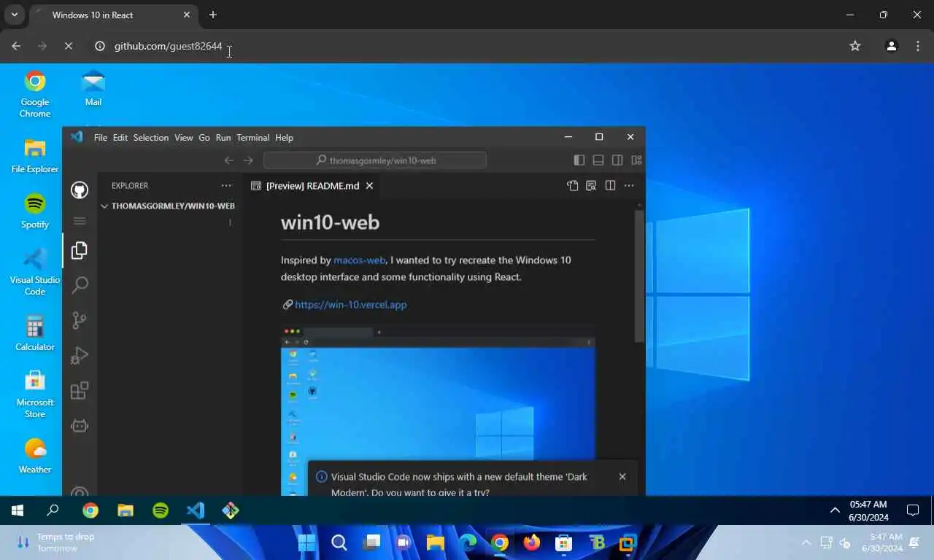Open the Help menu in VS Code
This screenshot has width=934, height=560.
click(285, 138)
